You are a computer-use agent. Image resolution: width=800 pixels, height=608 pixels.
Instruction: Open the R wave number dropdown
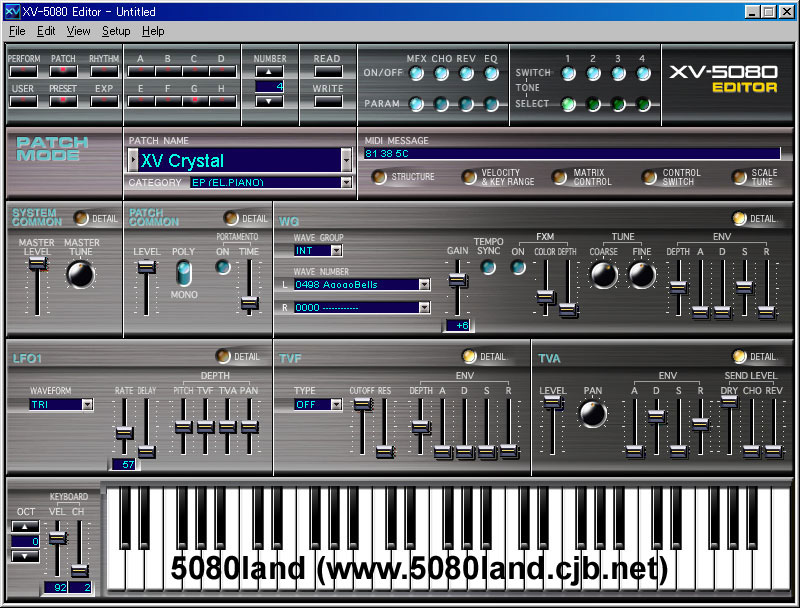(424, 307)
